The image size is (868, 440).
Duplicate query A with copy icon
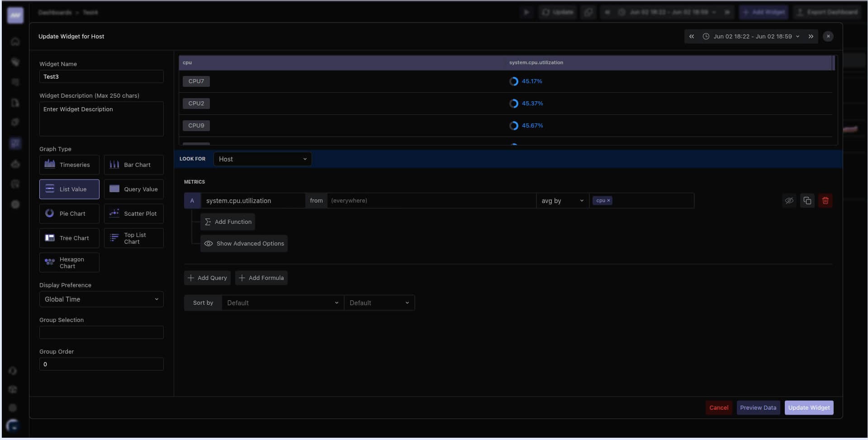pyautogui.click(x=807, y=200)
